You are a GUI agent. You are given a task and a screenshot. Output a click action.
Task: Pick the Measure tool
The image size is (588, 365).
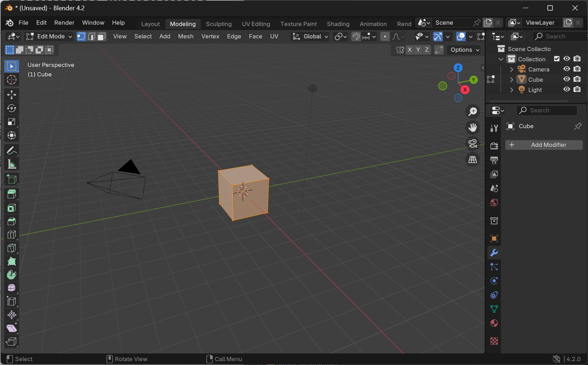coord(12,164)
